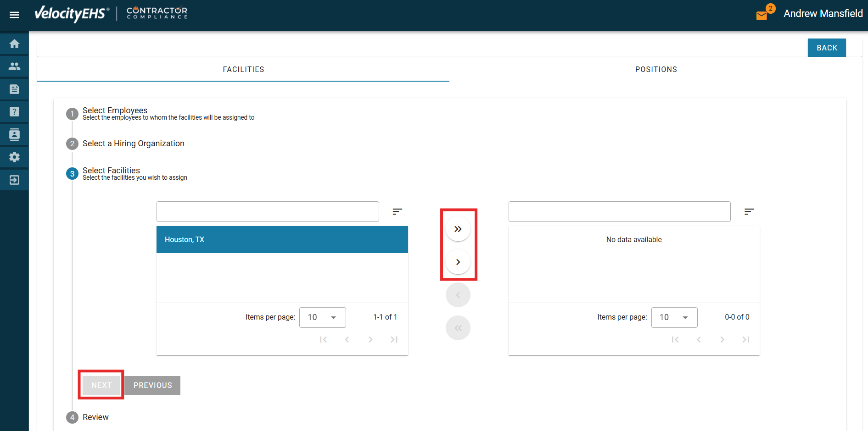Sort the available facilities list
Viewport: 868px width, 431px height.
pos(397,211)
